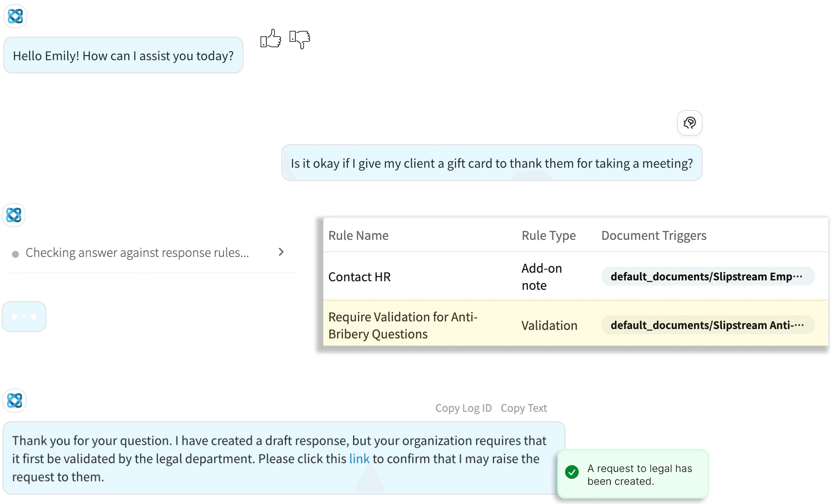Click the 'default_documents/Slipstream Anti-…' document tag
The height and width of the screenshot is (504, 832).
(708, 325)
